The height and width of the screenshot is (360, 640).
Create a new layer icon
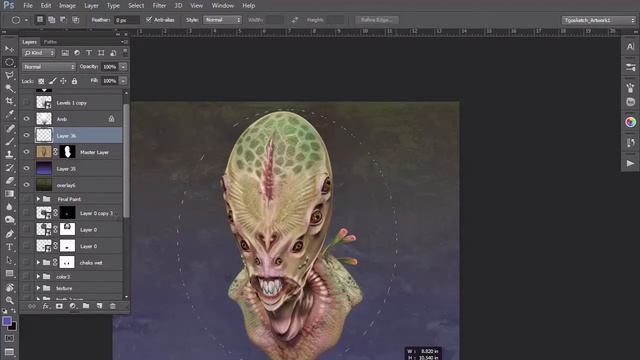pos(99,306)
